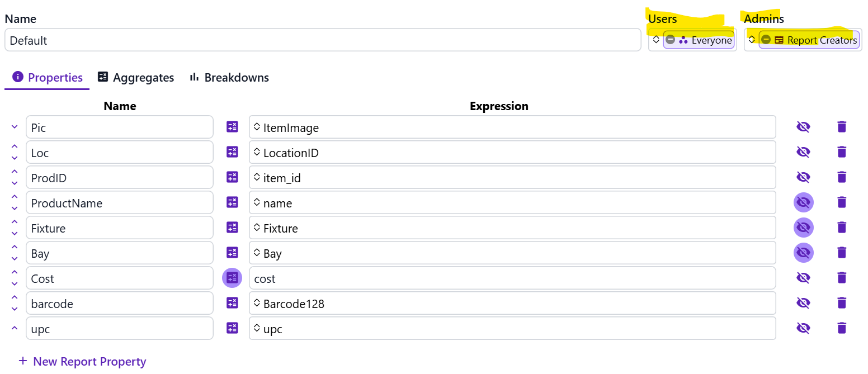The image size is (868, 374).
Task: Move the upc row up
Action: 15,328
